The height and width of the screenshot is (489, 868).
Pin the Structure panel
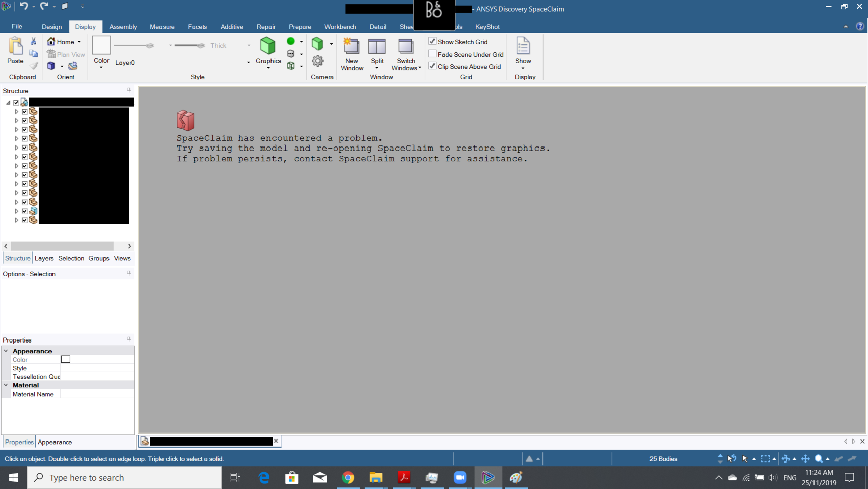(x=129, y=90)
